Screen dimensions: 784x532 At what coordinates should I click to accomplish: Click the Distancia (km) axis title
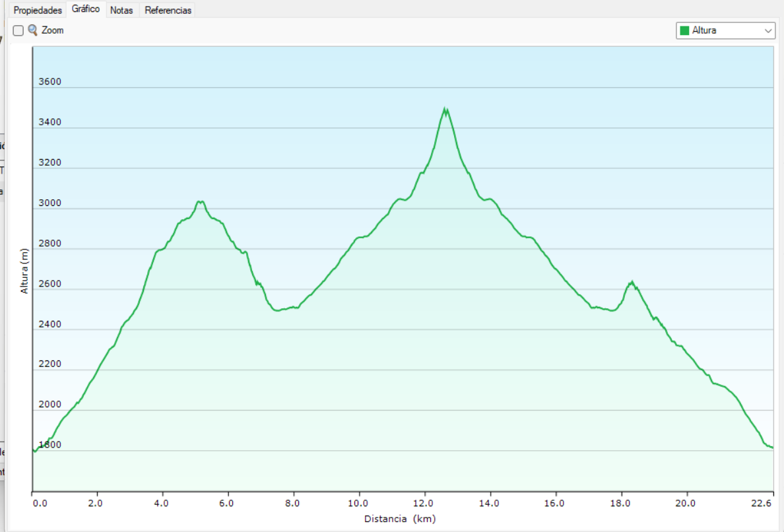pyautogui.click(x=400, y=519)
